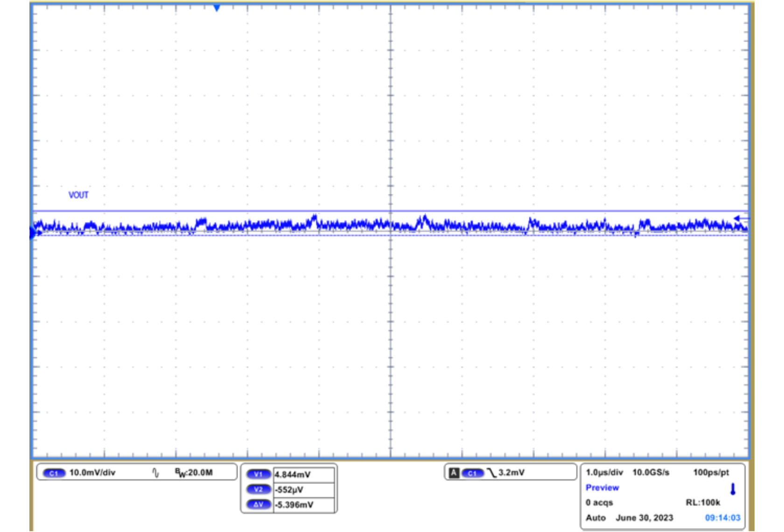
Task: Select the C1 channel badge
Action: click(x=54, y=473)
